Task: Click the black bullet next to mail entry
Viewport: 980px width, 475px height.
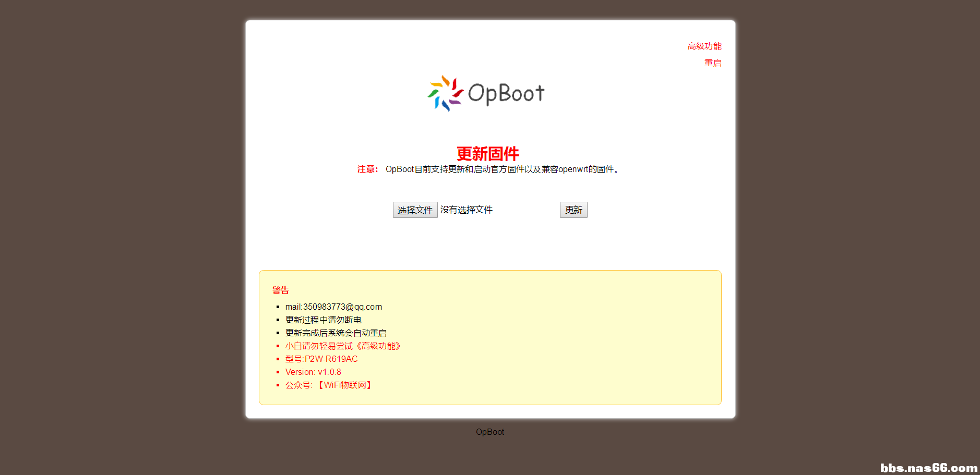Action: coord(278,307)
